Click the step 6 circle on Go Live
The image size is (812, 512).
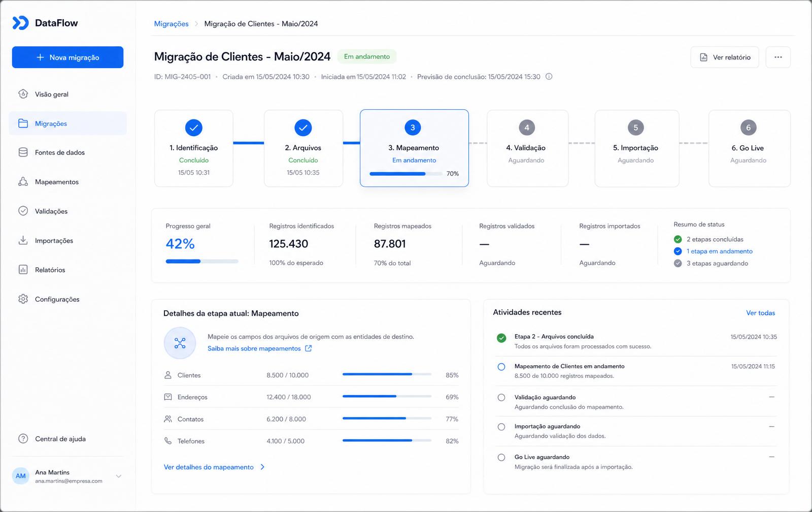click(x=748, y=128)
